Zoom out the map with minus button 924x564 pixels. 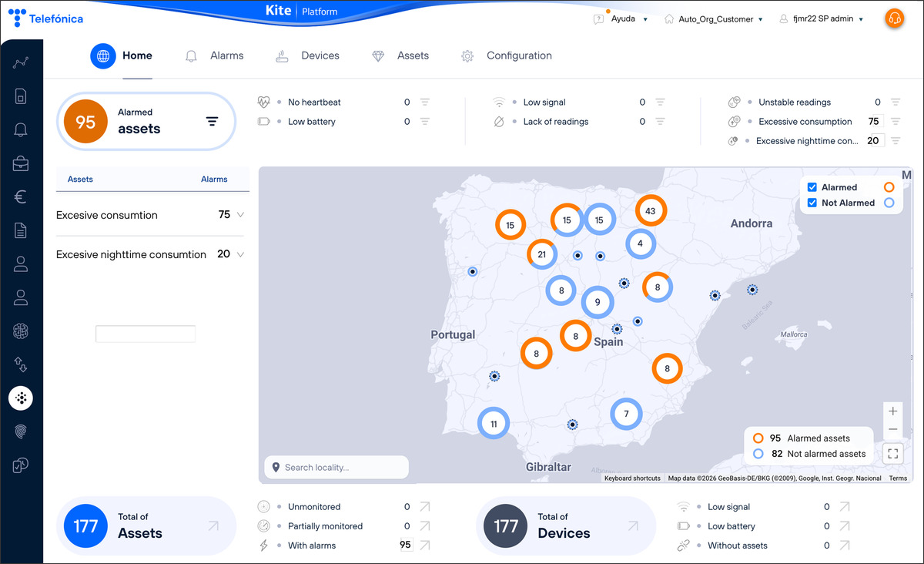pyautogui.click(x=893, y=429)
